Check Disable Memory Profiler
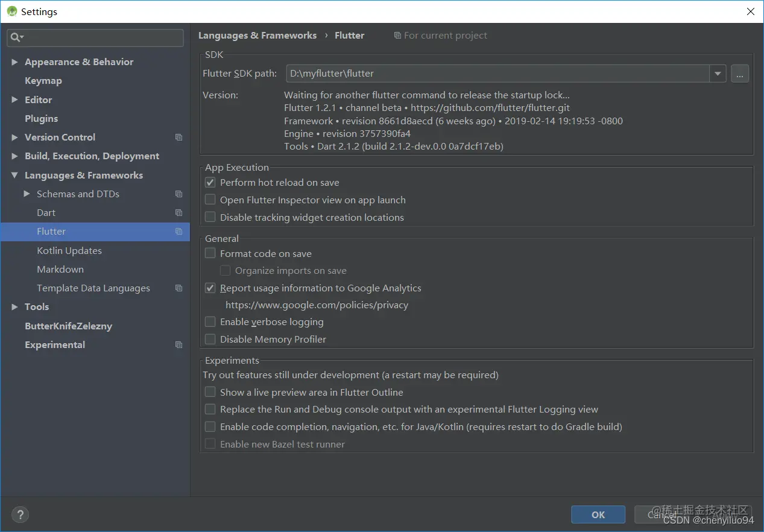 pos(210,339)
